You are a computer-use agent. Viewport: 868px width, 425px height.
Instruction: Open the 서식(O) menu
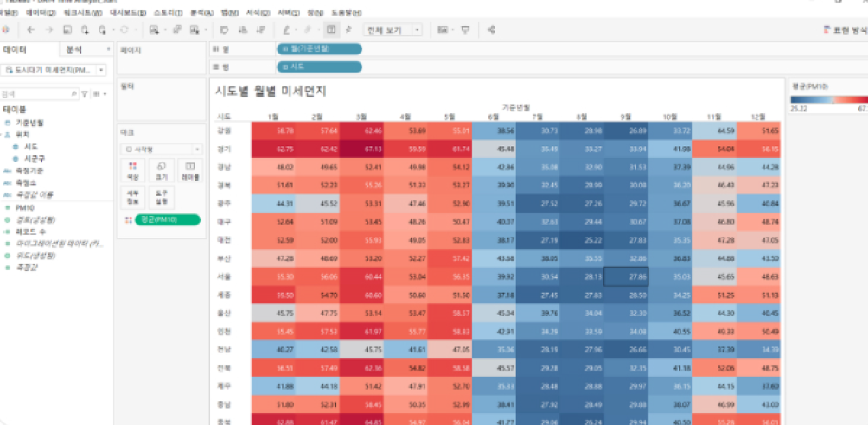pyautogui.click(x=258, y=12)
